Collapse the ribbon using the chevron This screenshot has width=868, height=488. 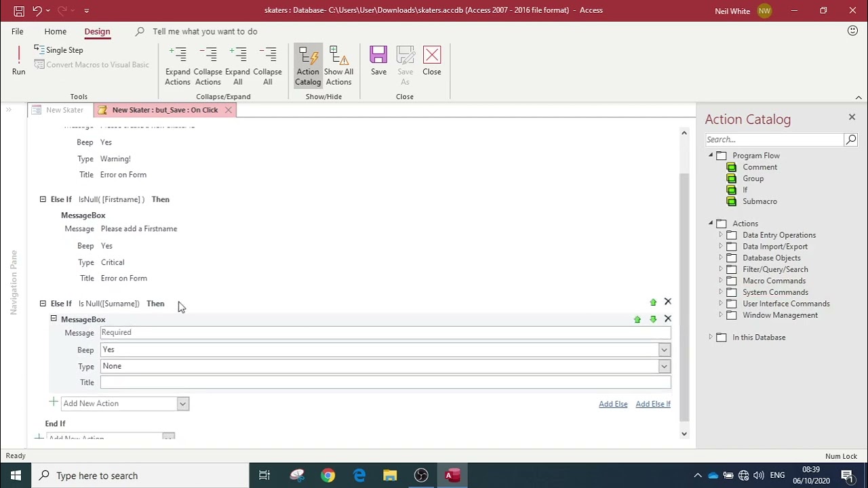[x=859, y=98]
